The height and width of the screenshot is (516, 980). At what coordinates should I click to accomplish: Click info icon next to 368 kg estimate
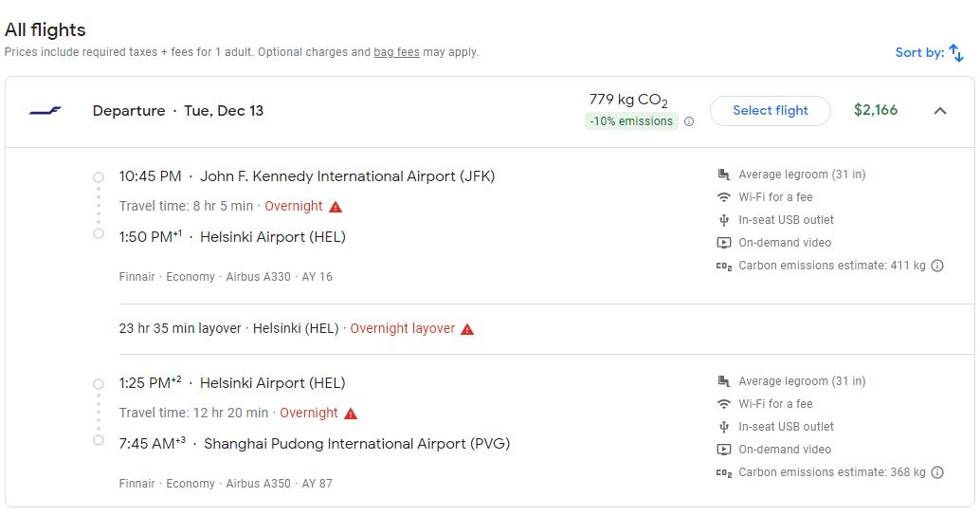click(x=937, y=472)
